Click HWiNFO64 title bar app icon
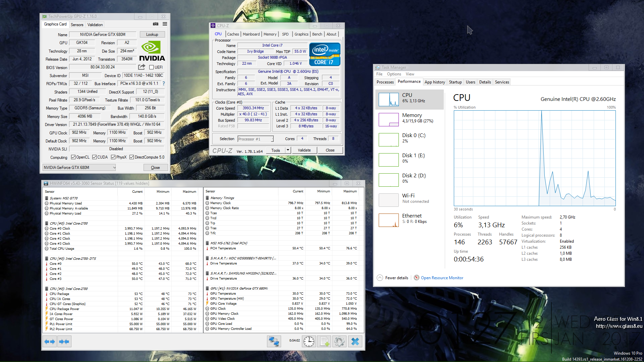The image size is (644, 362). pos(46,183)
